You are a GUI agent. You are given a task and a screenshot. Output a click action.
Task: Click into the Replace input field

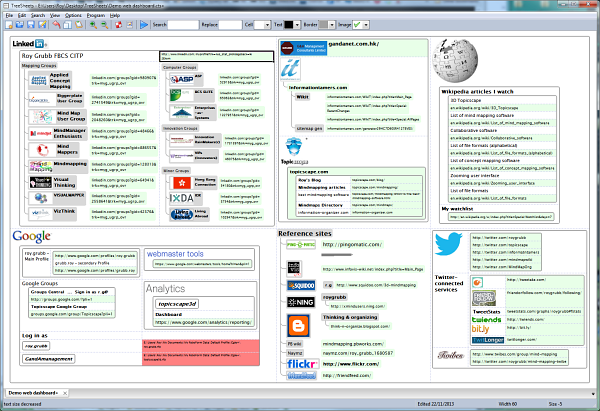[x=230, y=25]
